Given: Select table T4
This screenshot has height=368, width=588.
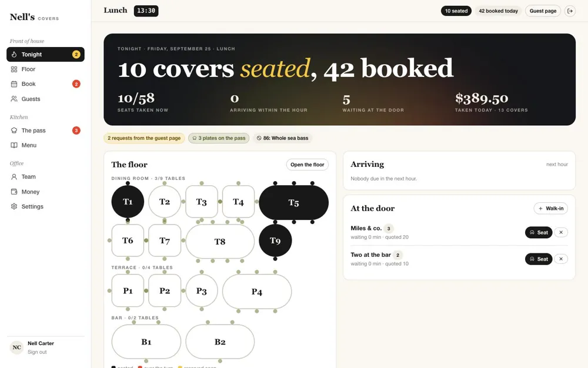Looking at the screenshot, I should coord(238,202).
